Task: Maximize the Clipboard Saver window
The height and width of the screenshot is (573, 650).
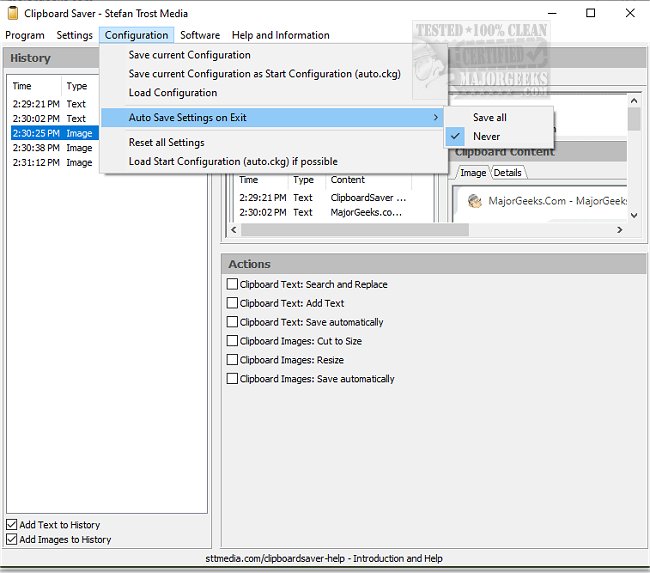Action: [590, 13]
